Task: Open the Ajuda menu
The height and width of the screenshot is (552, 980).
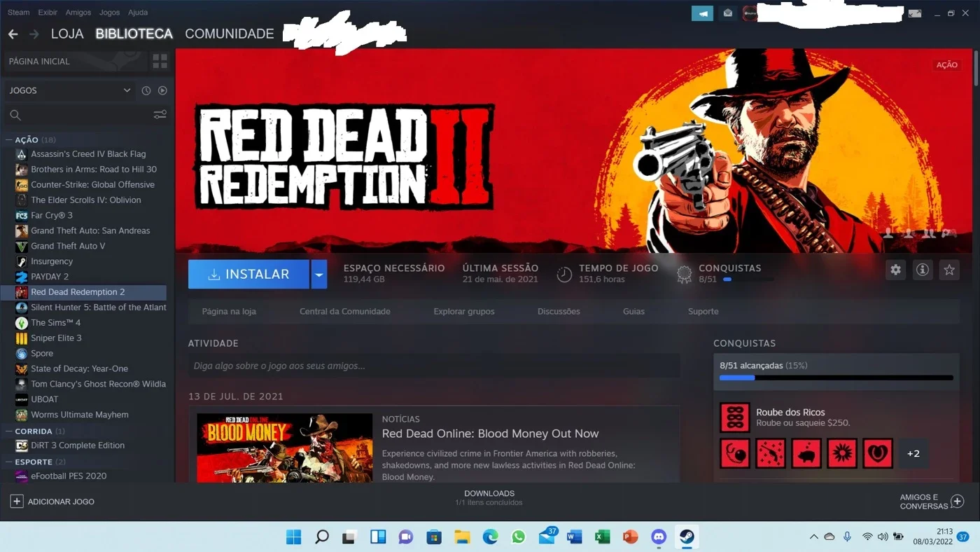Action: tap(138, 13)
